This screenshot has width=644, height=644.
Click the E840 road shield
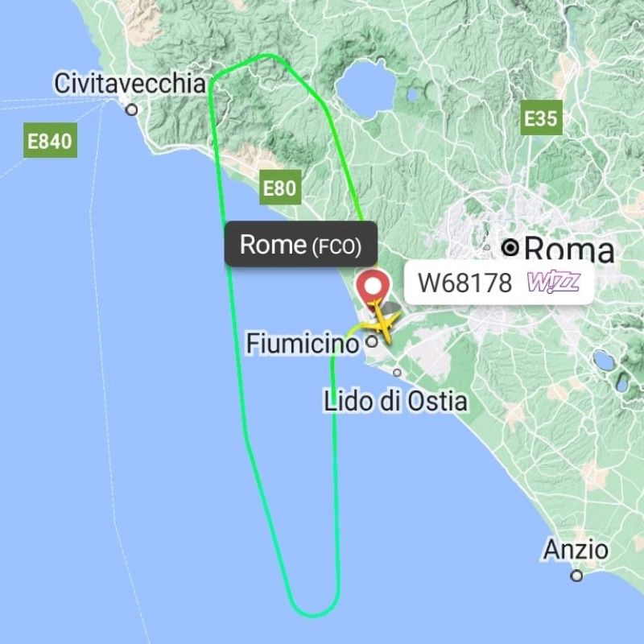(50, 140)
